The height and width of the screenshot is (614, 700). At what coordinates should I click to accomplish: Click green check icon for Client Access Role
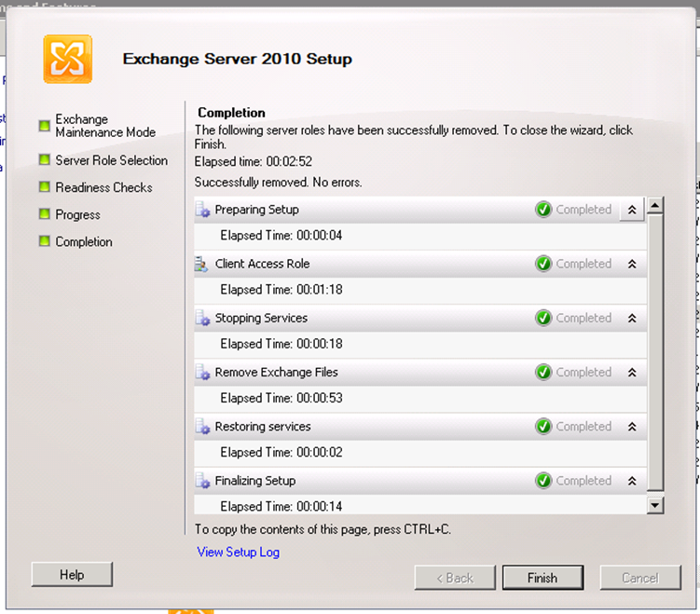coord(543,264)
